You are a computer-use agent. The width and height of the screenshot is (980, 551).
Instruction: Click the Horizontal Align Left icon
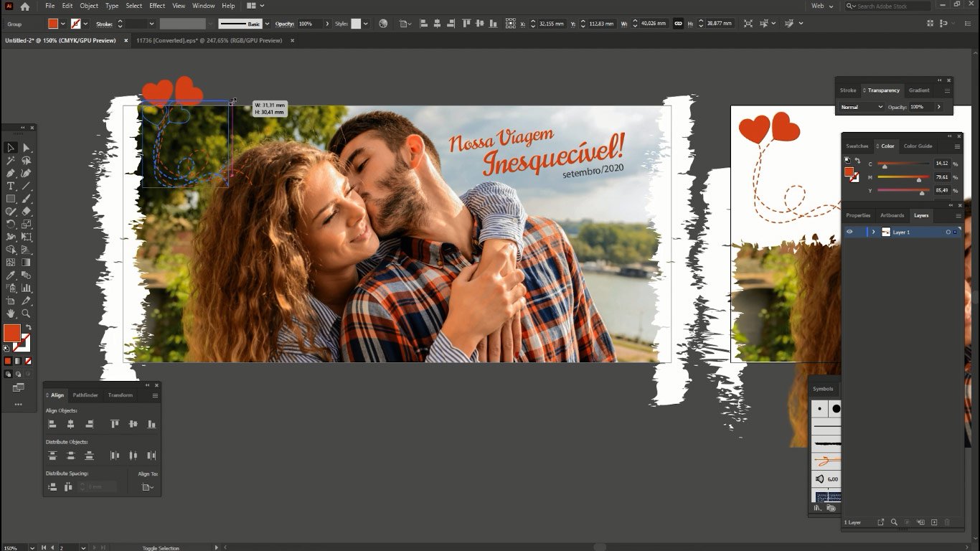click(x=52, y=424)
